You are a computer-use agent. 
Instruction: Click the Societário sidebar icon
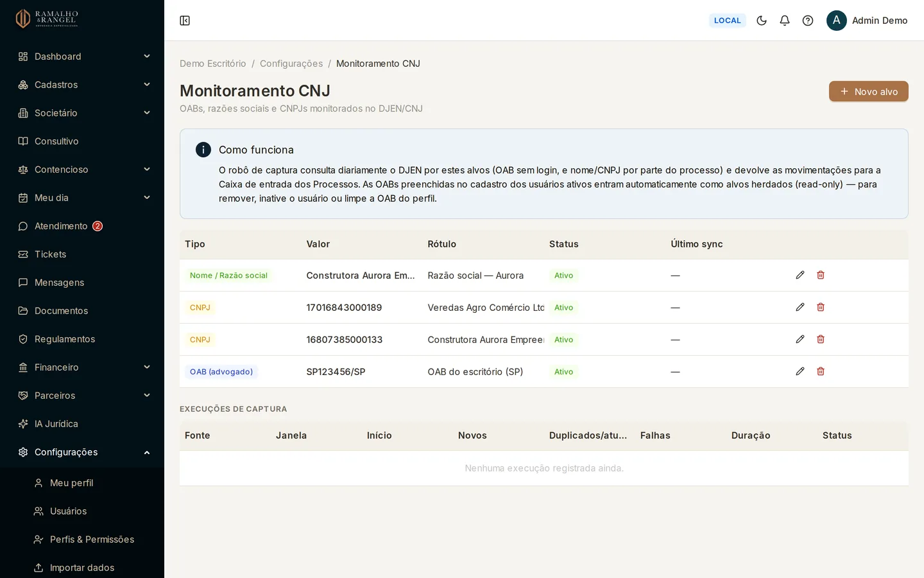pyautogui.click(x=23, y=113)
